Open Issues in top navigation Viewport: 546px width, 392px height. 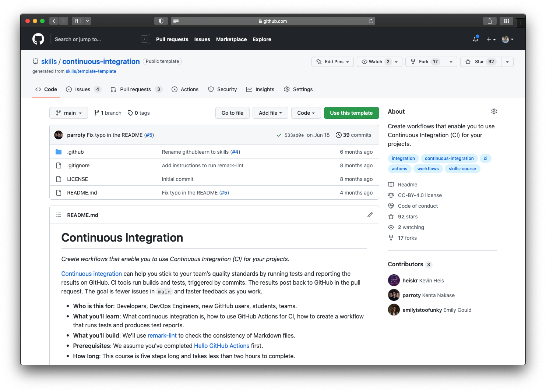coord(202,39)
